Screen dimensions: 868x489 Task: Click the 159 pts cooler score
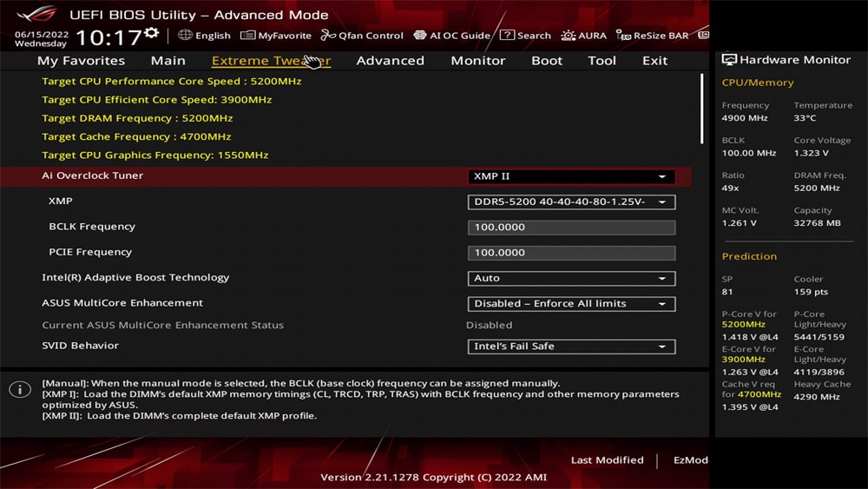(811, 291)
